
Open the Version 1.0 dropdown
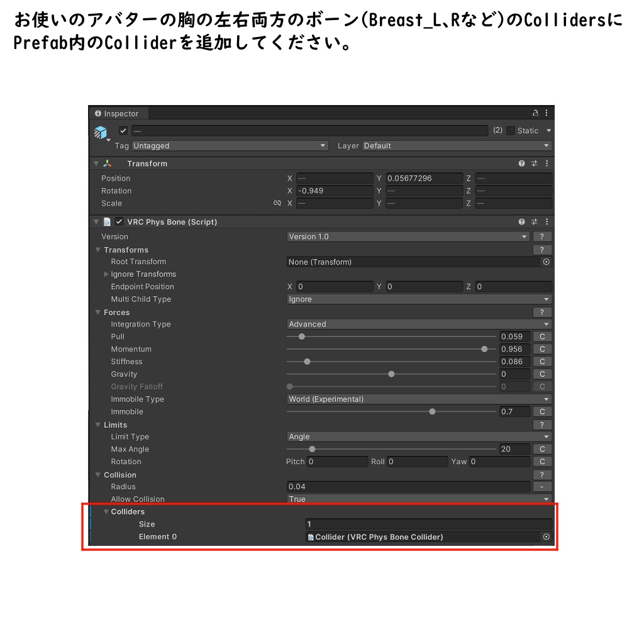tap(408, 236)
